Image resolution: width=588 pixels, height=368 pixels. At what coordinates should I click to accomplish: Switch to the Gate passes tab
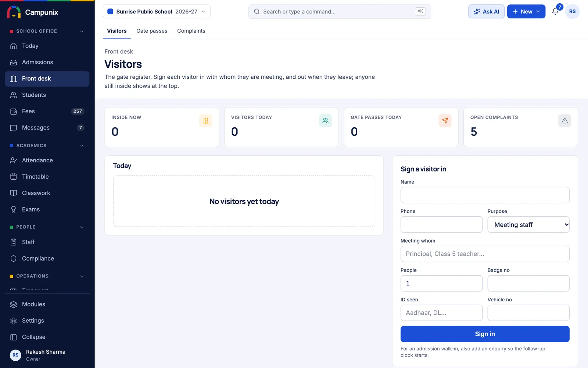(152, 31)
